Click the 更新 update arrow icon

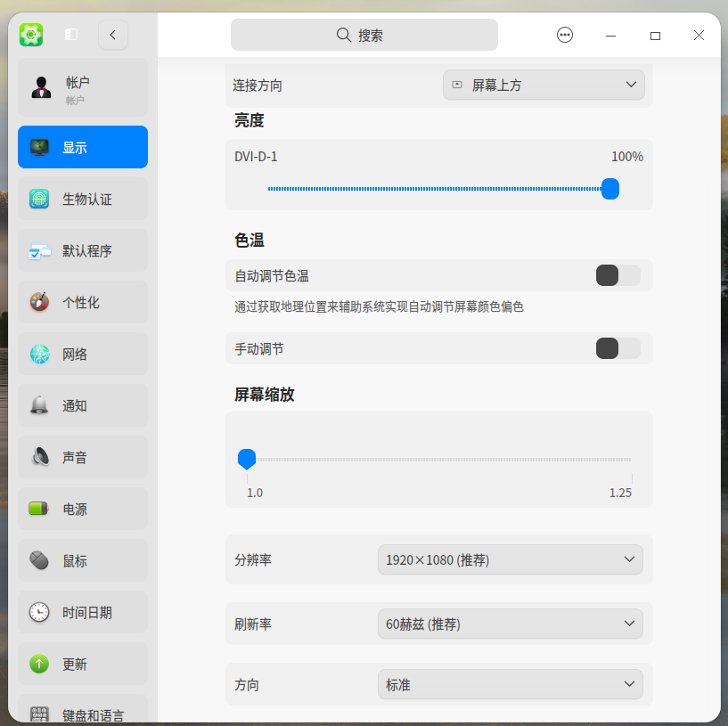pos(39,664)
